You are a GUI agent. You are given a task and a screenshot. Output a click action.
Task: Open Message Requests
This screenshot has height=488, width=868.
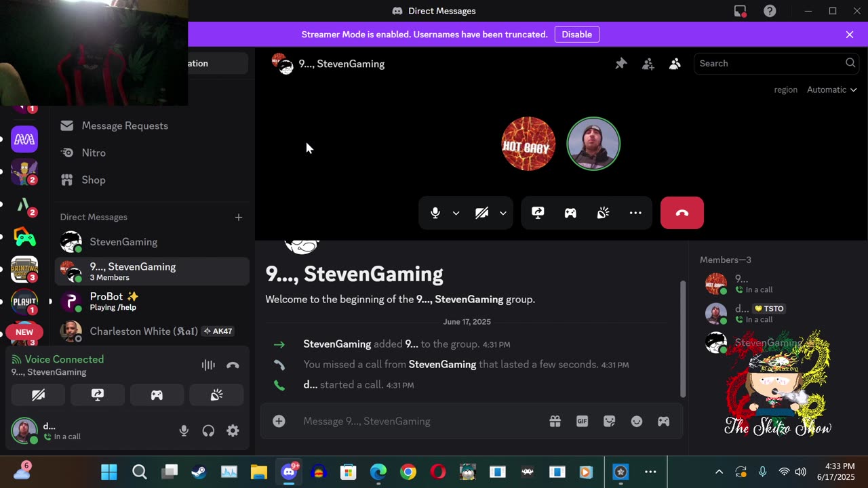click(152, 125)
